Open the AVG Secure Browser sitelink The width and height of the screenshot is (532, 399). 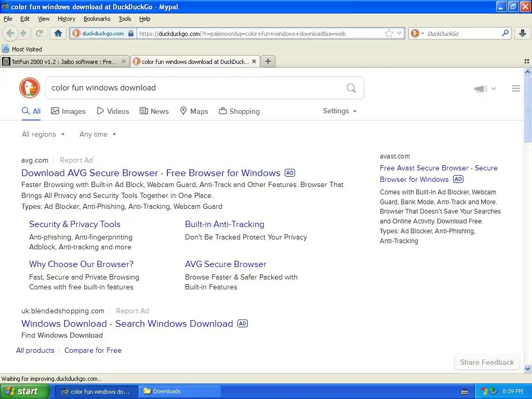pos(225,264)
